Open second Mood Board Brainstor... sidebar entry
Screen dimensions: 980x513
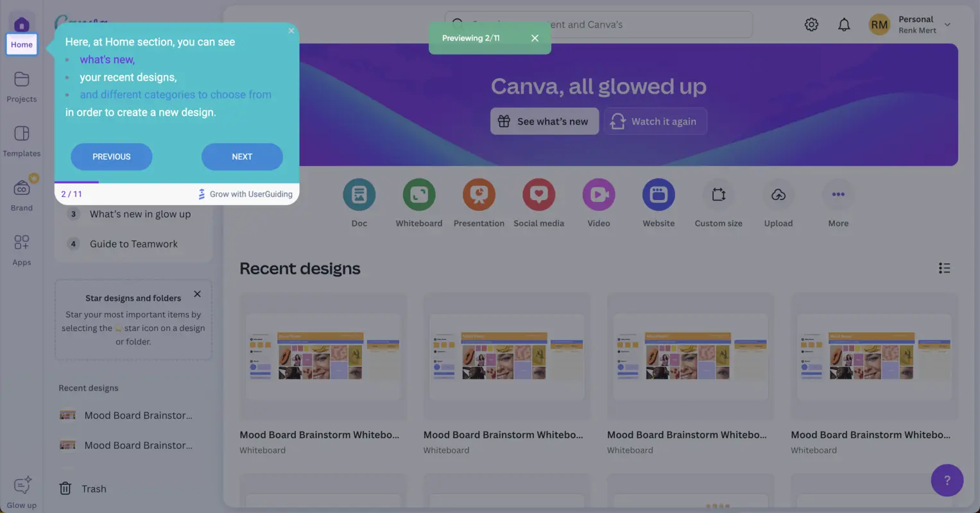tap(126, 445)
